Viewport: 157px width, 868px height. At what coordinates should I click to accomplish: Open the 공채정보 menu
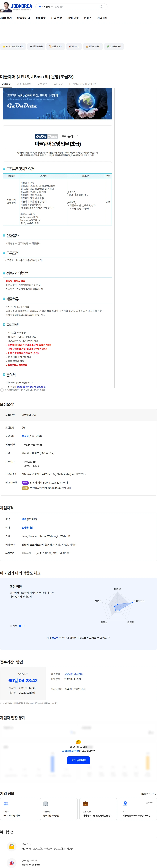(x=40, y=18)
